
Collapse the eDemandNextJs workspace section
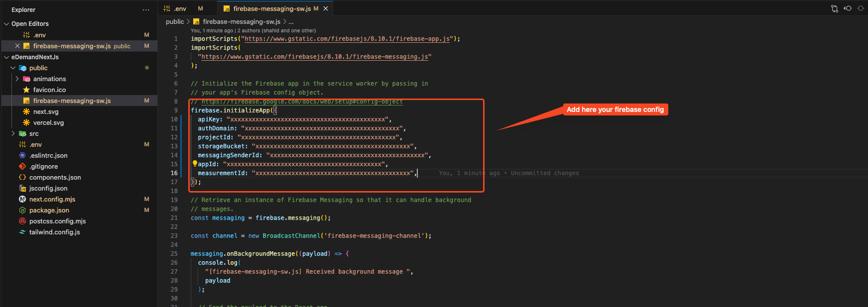tap(6, 57)
